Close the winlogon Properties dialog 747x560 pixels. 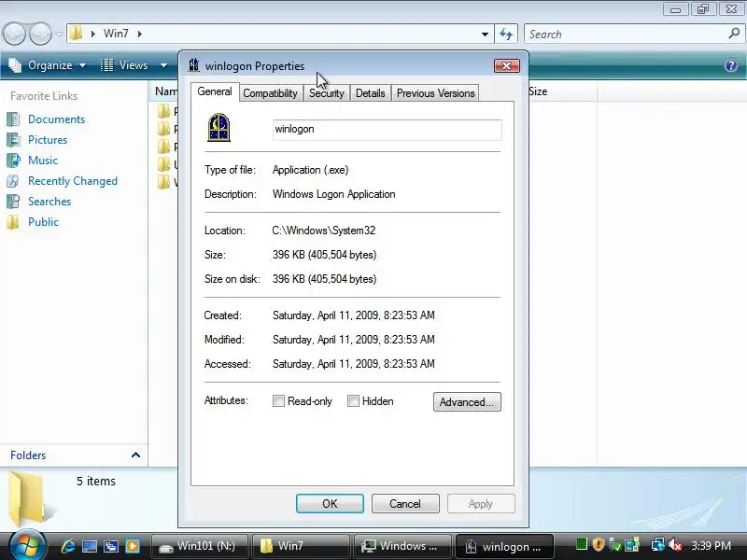click(x=506, y=65)
